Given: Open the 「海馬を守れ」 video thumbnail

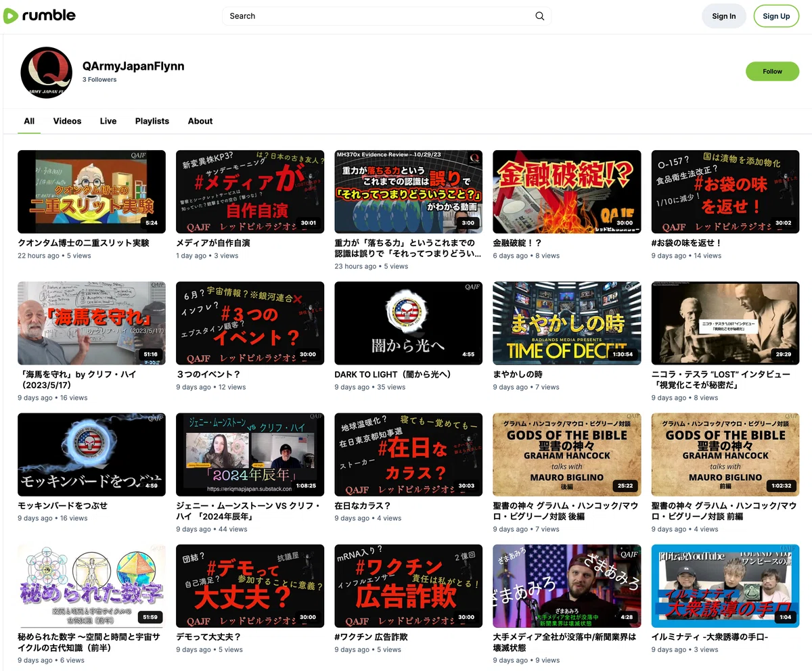Looking at the screenshot, I should point(91,323).
